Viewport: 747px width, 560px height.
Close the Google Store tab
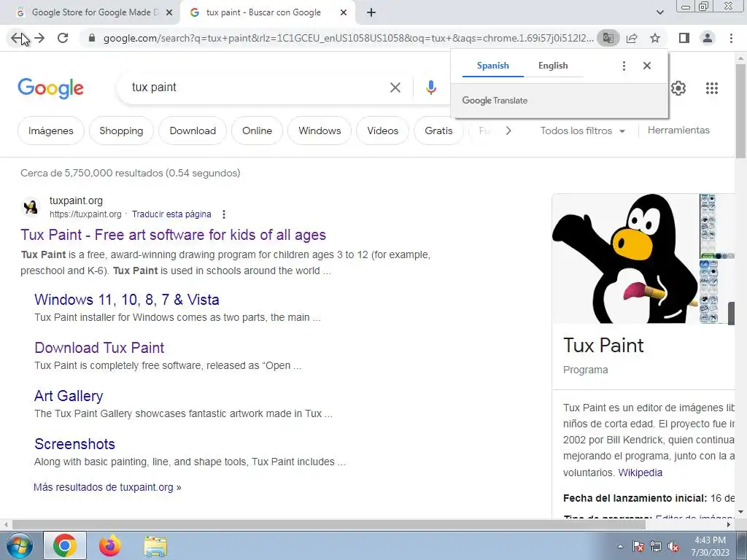click(169, 13)
